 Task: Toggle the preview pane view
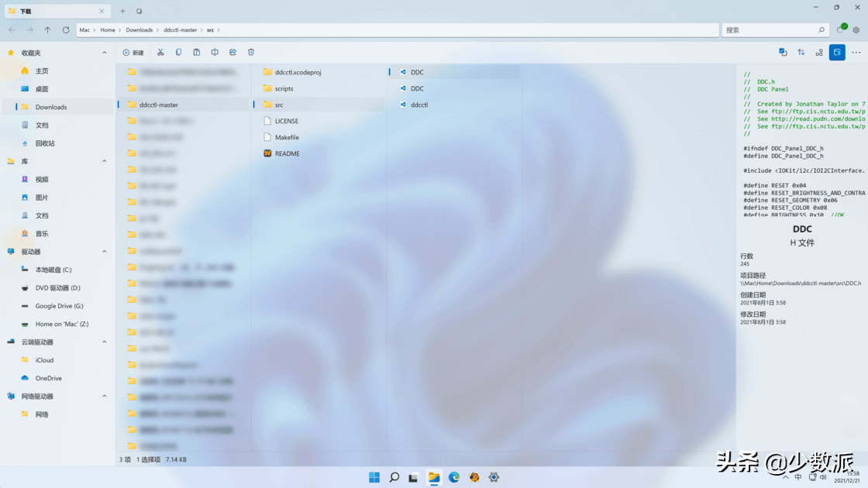click(837, 52)
